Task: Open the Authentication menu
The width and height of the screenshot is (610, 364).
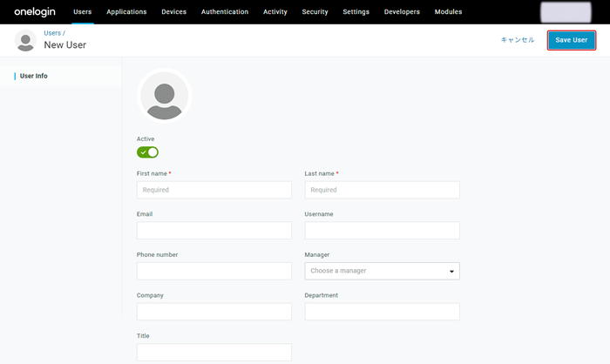Action: [x=225, y=12]
